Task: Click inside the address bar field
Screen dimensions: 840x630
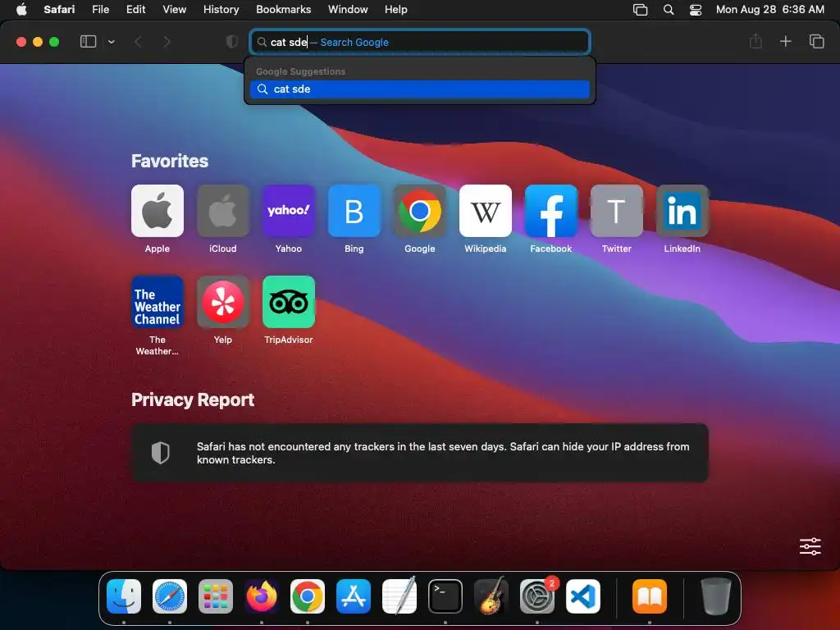Action: tap(419, 42)
